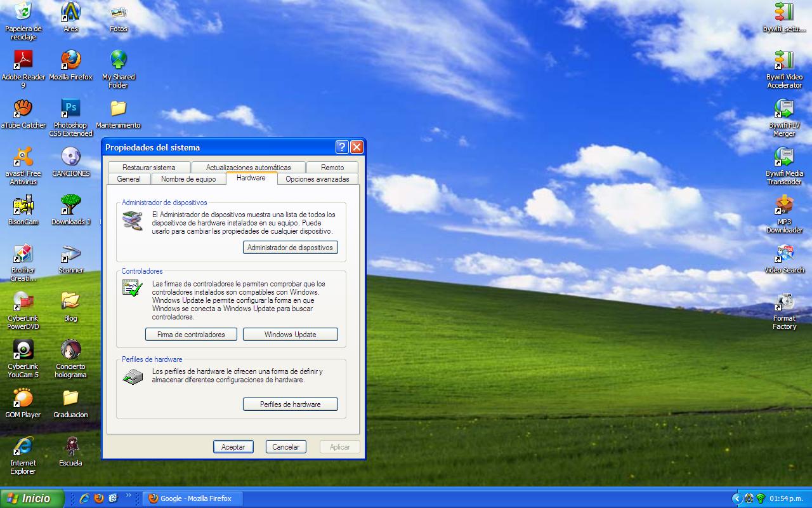This screenshot has height=508, width=812.
Task: Click the green wireless signal tray icon
Action: [760, 498]
